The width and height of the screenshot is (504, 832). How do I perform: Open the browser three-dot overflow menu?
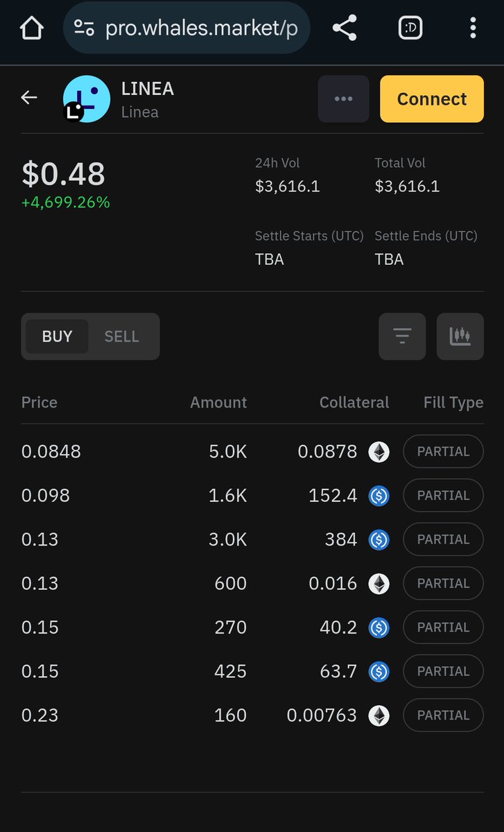473,28
